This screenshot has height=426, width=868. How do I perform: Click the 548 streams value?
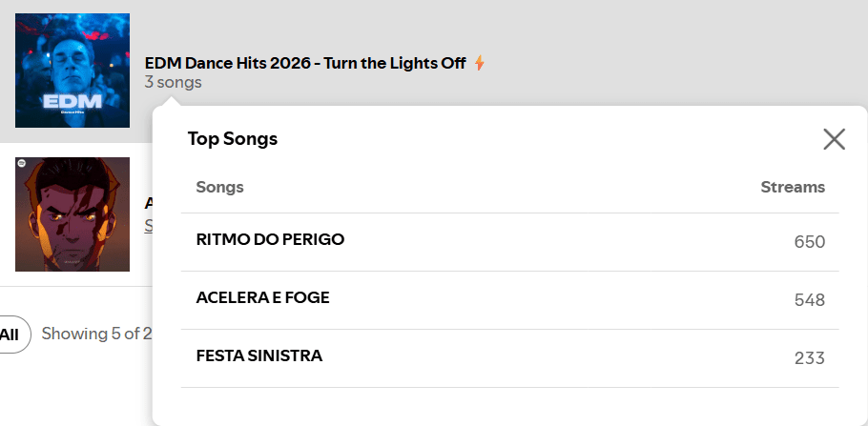coord(809,300)
